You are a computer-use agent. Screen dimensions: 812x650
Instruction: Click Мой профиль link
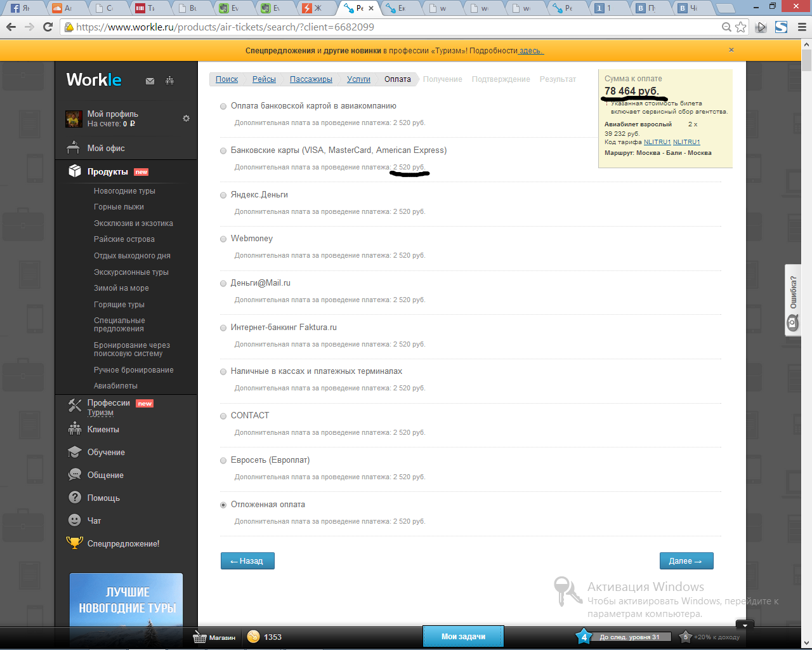(112, 114)
